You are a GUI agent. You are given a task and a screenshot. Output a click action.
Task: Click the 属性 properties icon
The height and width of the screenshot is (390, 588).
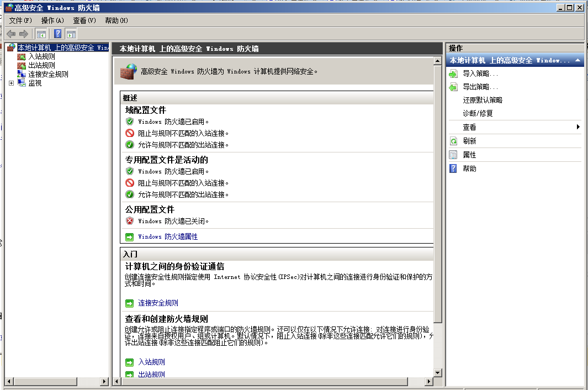453,155
